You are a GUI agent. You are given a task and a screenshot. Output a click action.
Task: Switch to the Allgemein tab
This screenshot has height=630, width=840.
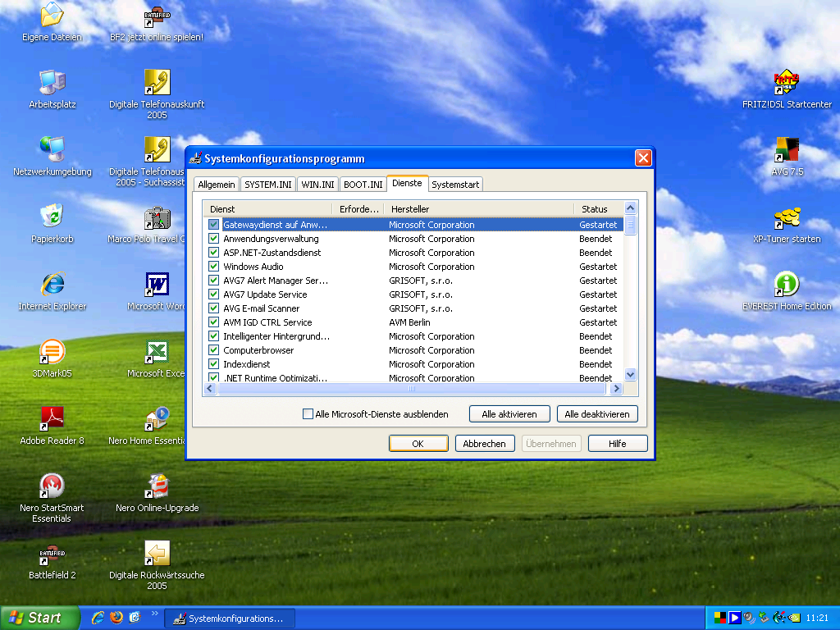coord(217,185)
